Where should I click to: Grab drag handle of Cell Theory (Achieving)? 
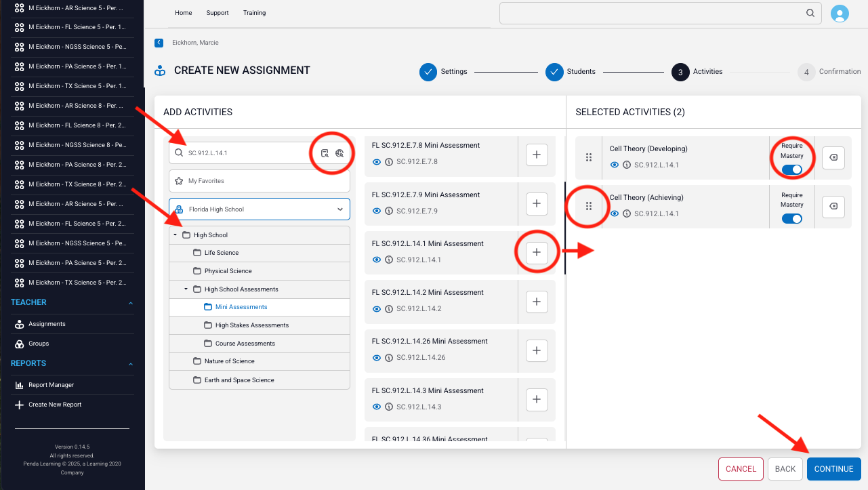[588, 206]
